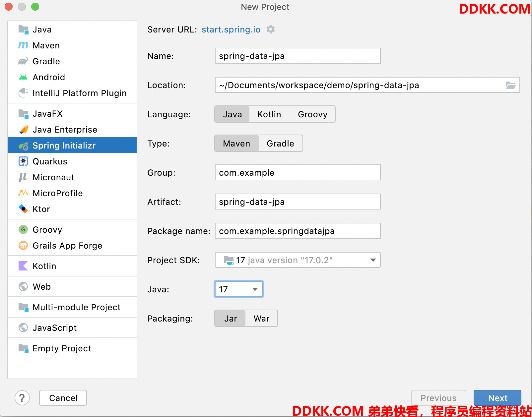The width and height of the screenshot is (532, 417).
Task: Select Kotlin entry in sidebar list
Action: (x=72, y=266)
